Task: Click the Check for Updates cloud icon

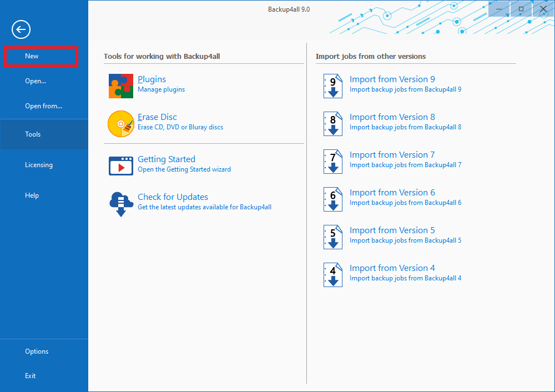Action: 121,204
